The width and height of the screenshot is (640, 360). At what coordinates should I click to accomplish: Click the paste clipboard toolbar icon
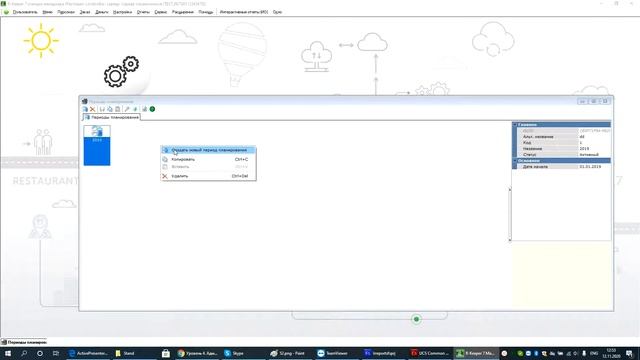coord(118,109)
